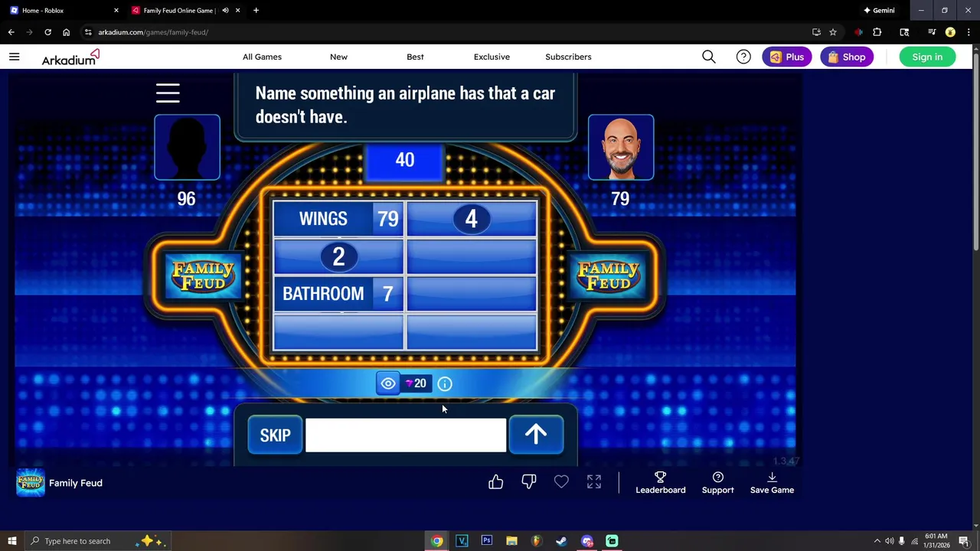Open the hint info icon

pyautogui.click(x=445, y=383)
